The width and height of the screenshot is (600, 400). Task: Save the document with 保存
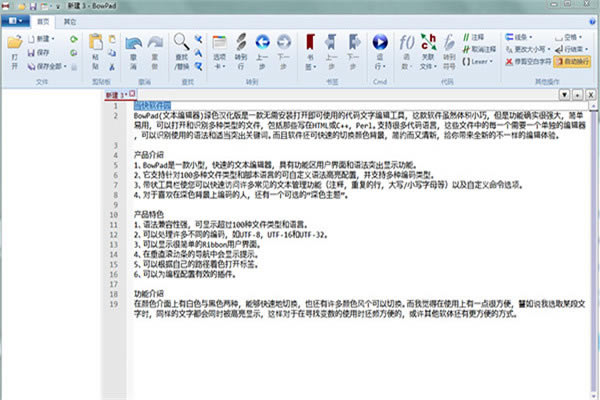(38, 52)
